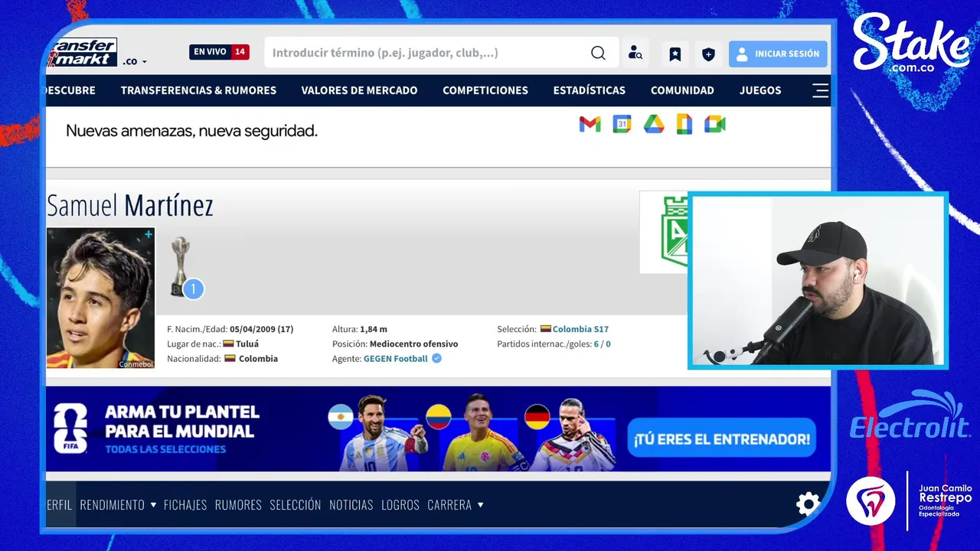This screenshot has width=980, height=551.
Task: Switch to the LOGROS tab
Action: point(400,504)
